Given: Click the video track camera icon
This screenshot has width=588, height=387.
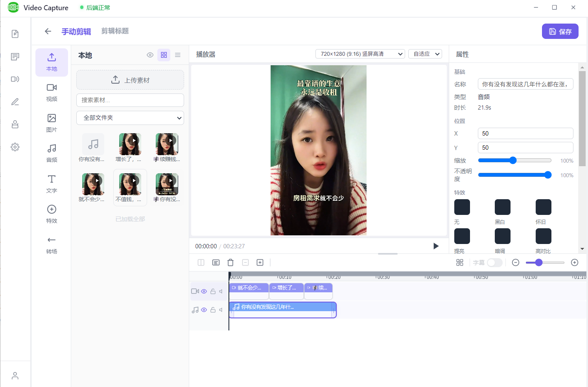Looking at the screenshot, I should point(195,291).
